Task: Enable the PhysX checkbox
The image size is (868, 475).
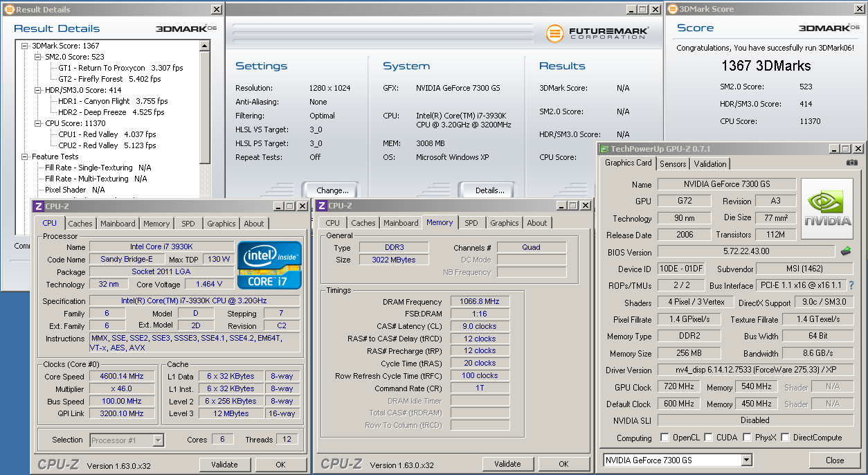Action: [747, 438]
